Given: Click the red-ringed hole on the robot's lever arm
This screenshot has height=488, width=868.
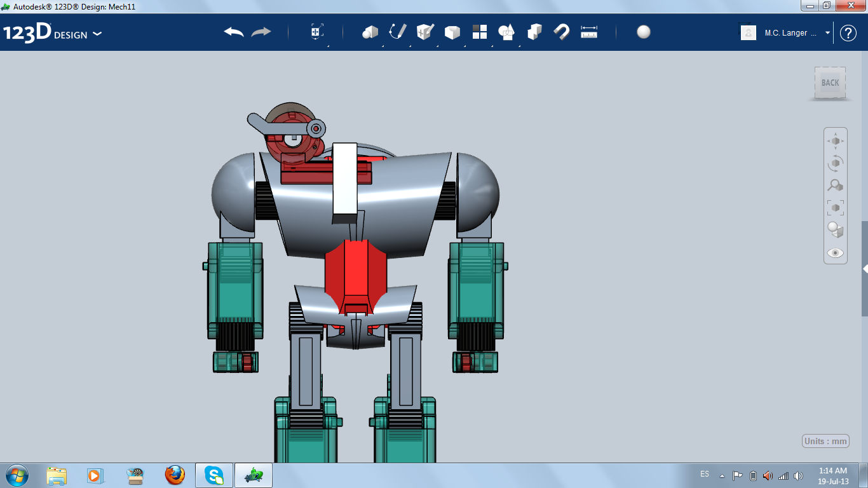Looking at the screenshot, I should click(316, 129).
